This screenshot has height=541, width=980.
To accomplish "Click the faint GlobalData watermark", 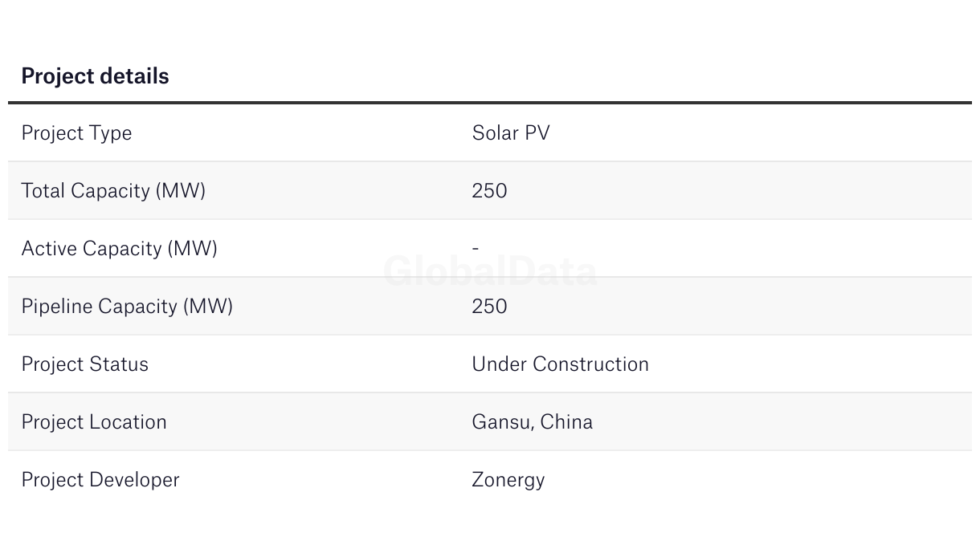I will point(490,271).
